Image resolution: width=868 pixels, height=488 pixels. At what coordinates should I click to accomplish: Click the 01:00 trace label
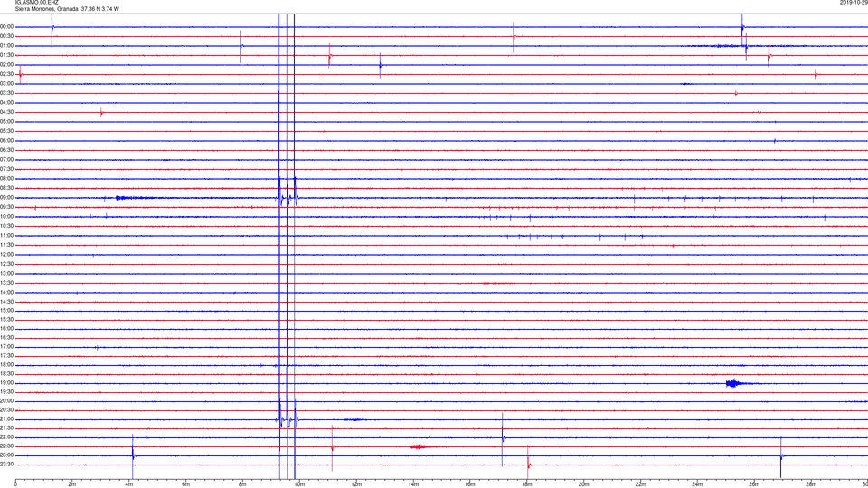point(7,46)
